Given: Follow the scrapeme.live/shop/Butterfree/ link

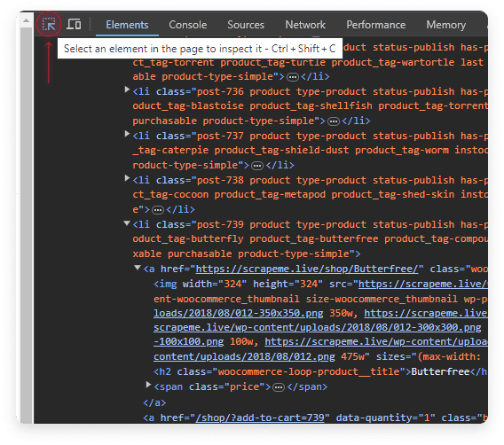Looking at the screenshot, I should pyautogui.click(x=307, y=269).
